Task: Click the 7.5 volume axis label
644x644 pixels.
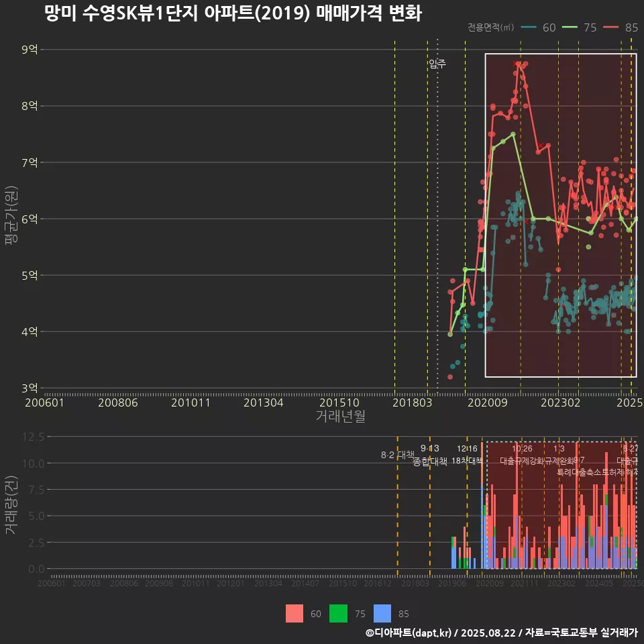Action: 36,490
